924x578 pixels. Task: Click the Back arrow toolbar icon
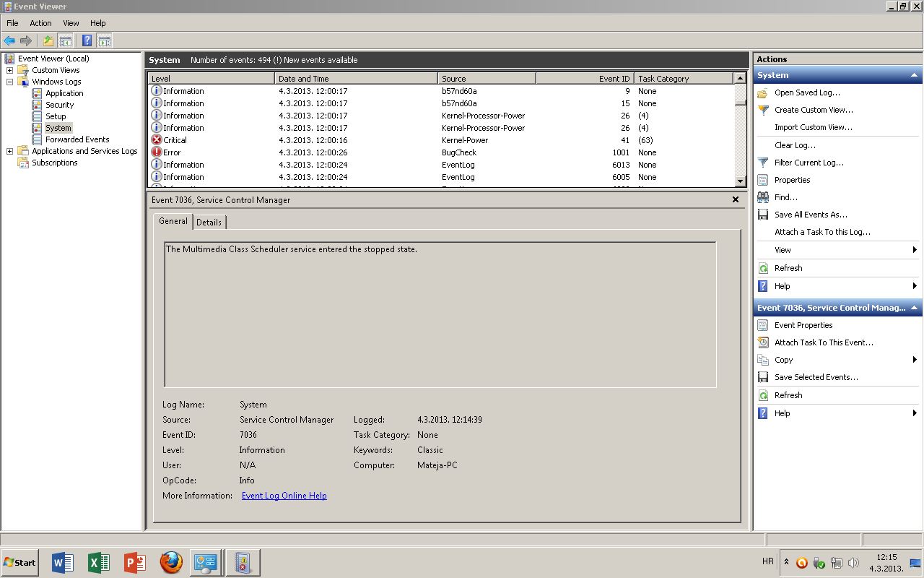pyautogui.click(x=9, y=41)
